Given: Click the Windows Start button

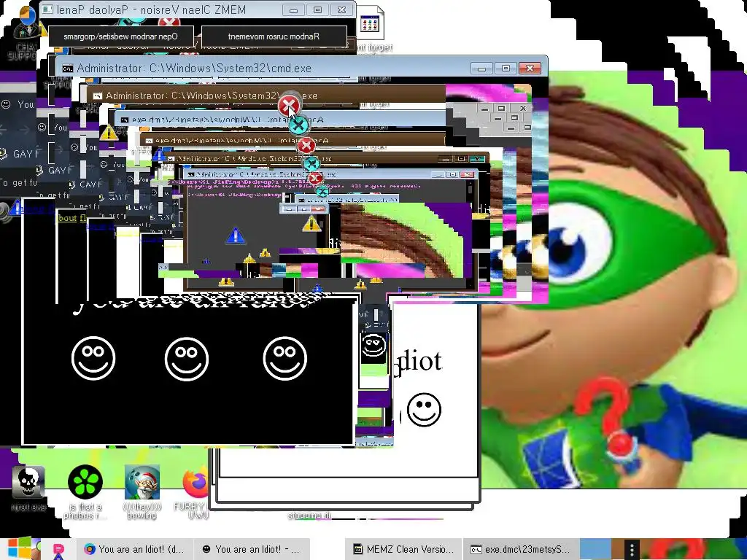Looking at the screenshot, I should pos(18,549).
